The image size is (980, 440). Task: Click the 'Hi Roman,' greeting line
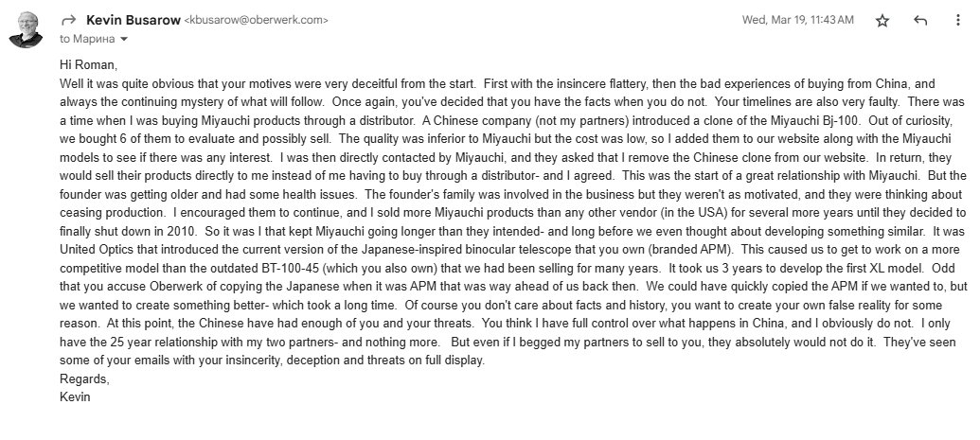(x=88, y=64)
